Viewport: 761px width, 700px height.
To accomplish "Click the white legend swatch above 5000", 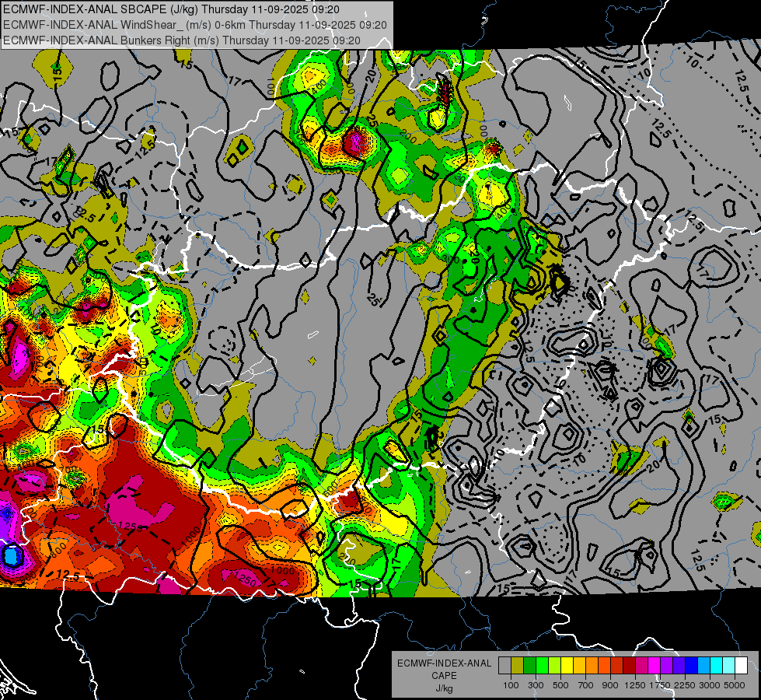I will point(741,666).
